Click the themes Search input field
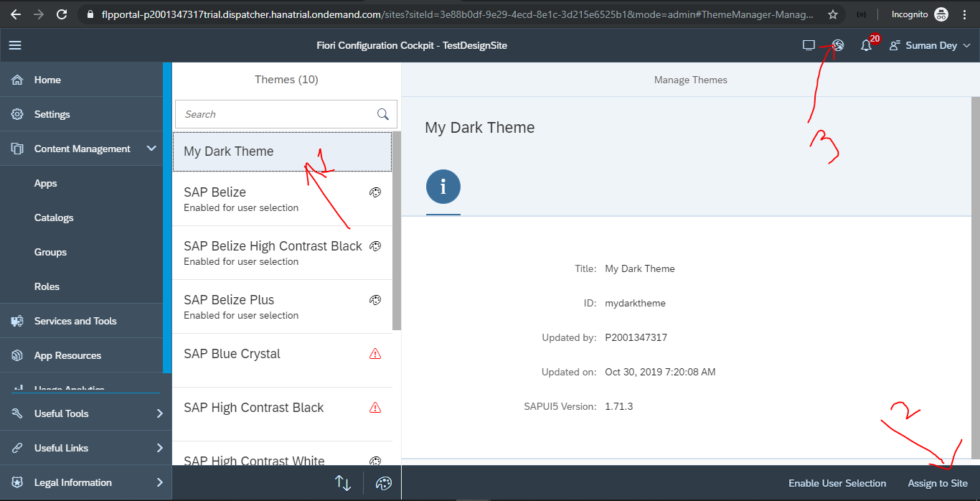This screenshot has width=980, height=501. pos(276,114)
